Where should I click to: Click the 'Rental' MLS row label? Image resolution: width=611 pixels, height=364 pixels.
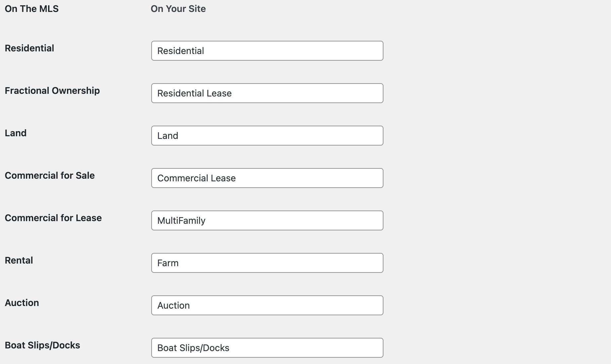click(x=19, y=260)
